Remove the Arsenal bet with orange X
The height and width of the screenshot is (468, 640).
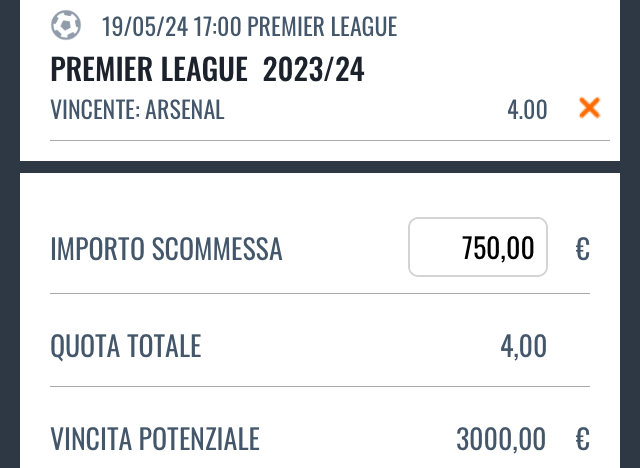pos(589,108)
